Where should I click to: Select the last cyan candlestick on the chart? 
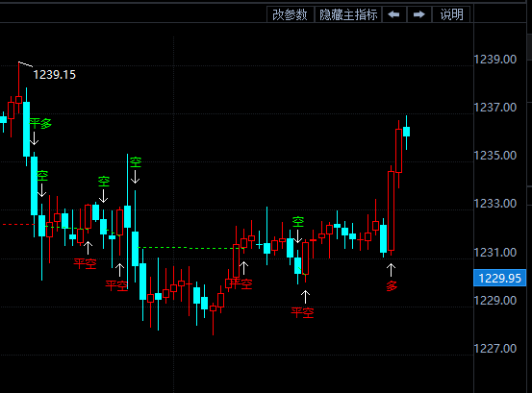pos(407,133)
